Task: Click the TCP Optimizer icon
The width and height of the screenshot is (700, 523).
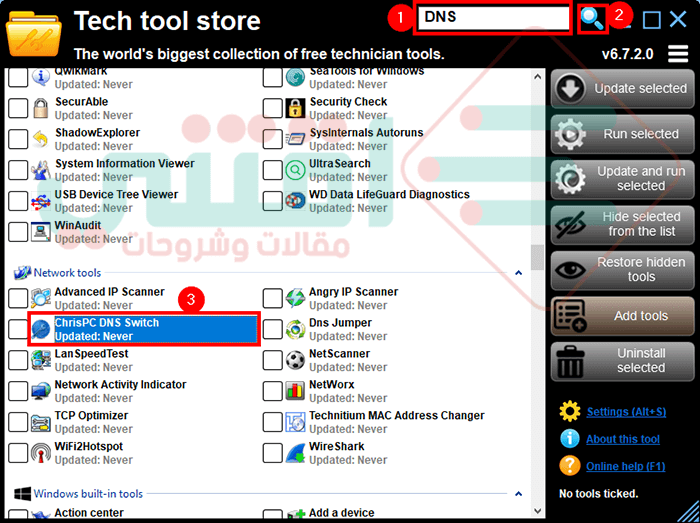Action: (x=41, y=422)
